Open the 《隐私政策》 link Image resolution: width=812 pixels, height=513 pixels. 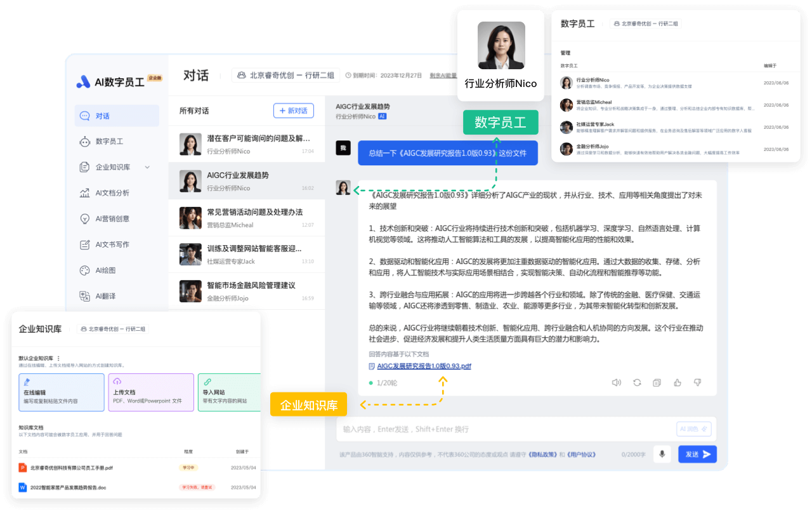point(542,455)
